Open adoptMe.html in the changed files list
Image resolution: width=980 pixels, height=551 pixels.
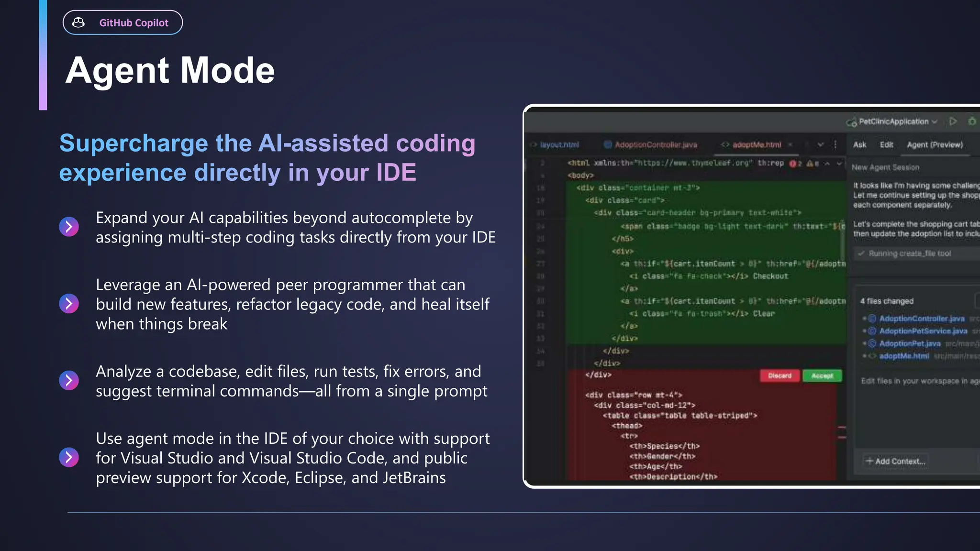point(904,356)
